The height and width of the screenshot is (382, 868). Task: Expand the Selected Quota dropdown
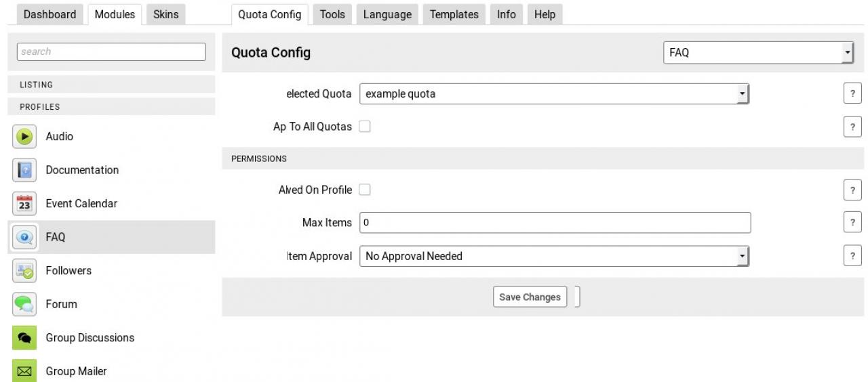tap(553, 94)
